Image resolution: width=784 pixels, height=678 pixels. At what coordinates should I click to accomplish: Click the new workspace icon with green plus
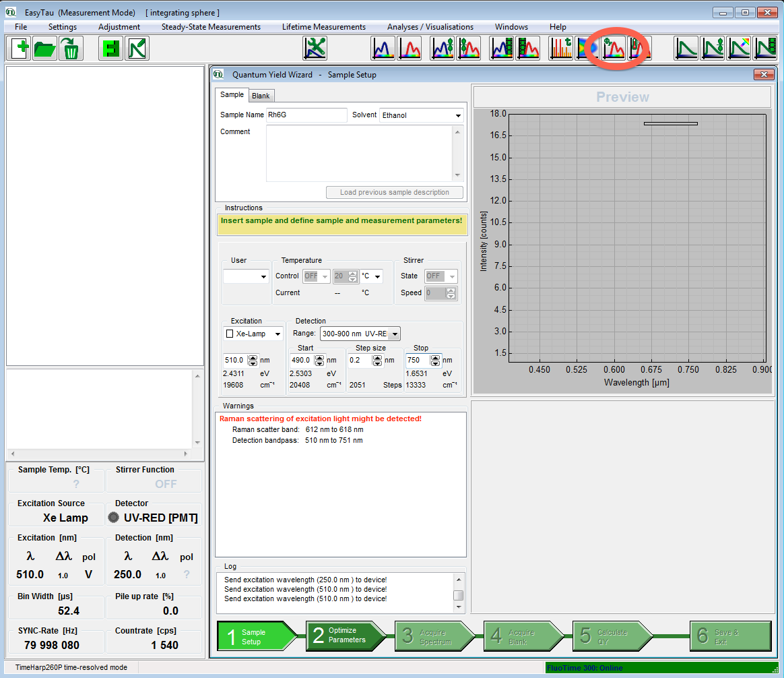point(20,49)
